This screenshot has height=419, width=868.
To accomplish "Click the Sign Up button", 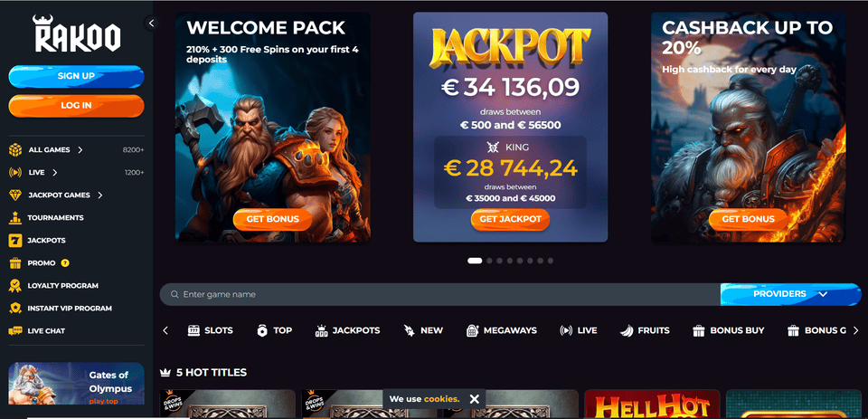I will point(76,76).
